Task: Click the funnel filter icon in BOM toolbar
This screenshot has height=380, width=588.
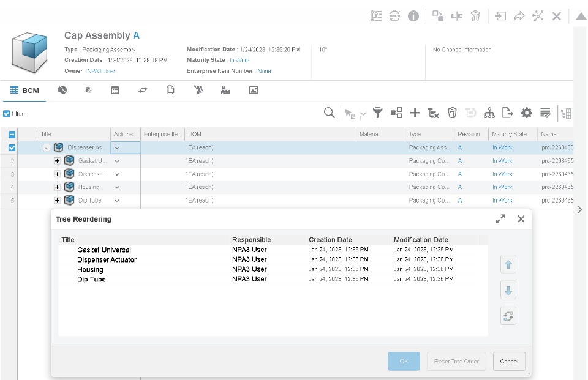Action: [378, 113]
